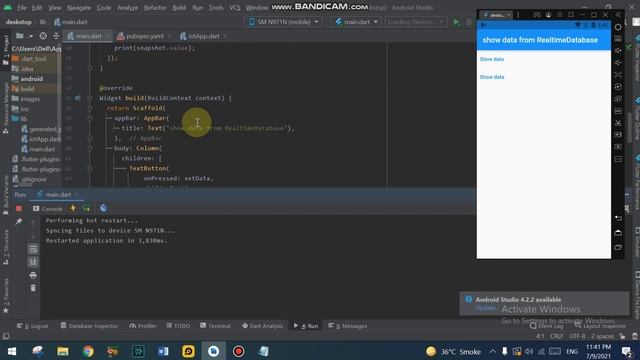Open the main.dart run configuration dropdown

(x=356, y=22)
